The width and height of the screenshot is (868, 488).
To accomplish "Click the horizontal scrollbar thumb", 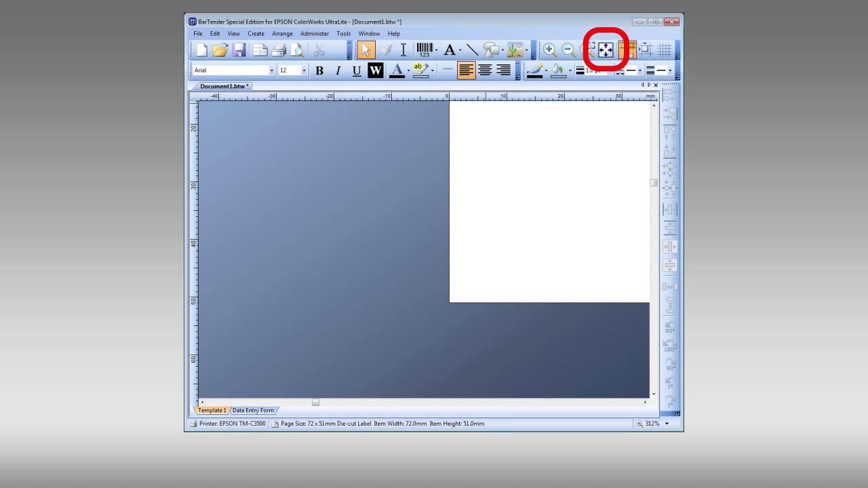I will [315, 402].
